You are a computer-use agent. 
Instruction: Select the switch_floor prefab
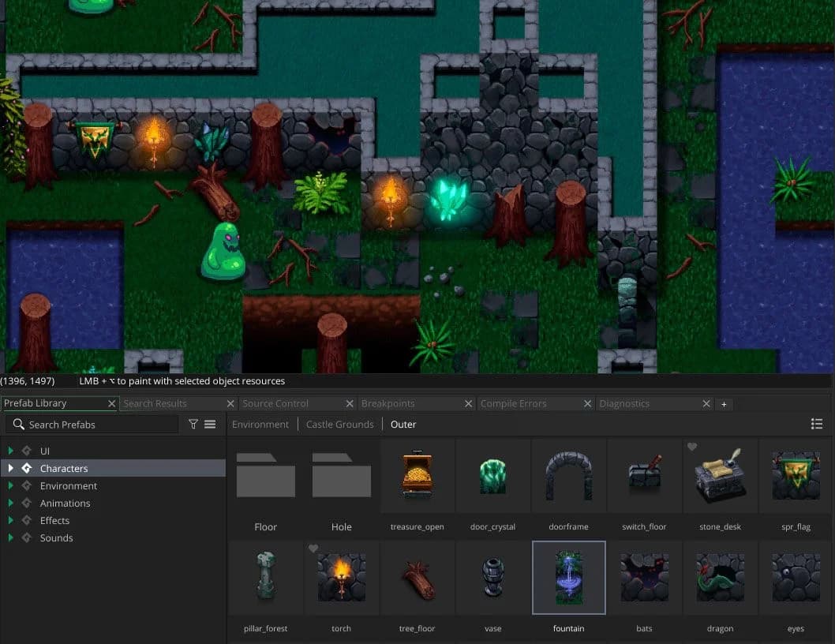pos(644,477)
